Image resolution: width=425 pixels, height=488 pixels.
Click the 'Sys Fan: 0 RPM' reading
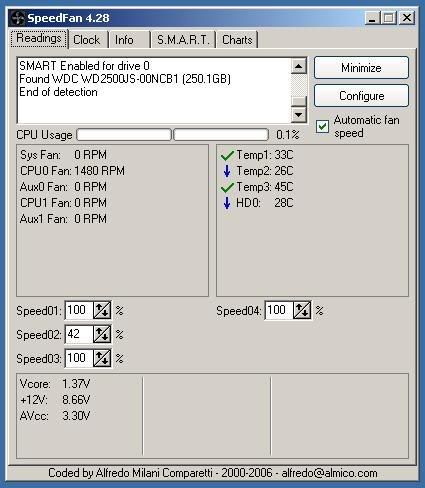63,155
